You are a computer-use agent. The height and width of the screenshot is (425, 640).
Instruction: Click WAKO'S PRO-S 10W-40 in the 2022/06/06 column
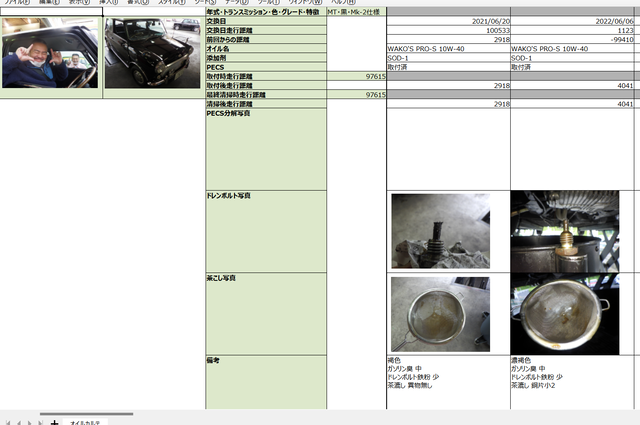[572, 49]
